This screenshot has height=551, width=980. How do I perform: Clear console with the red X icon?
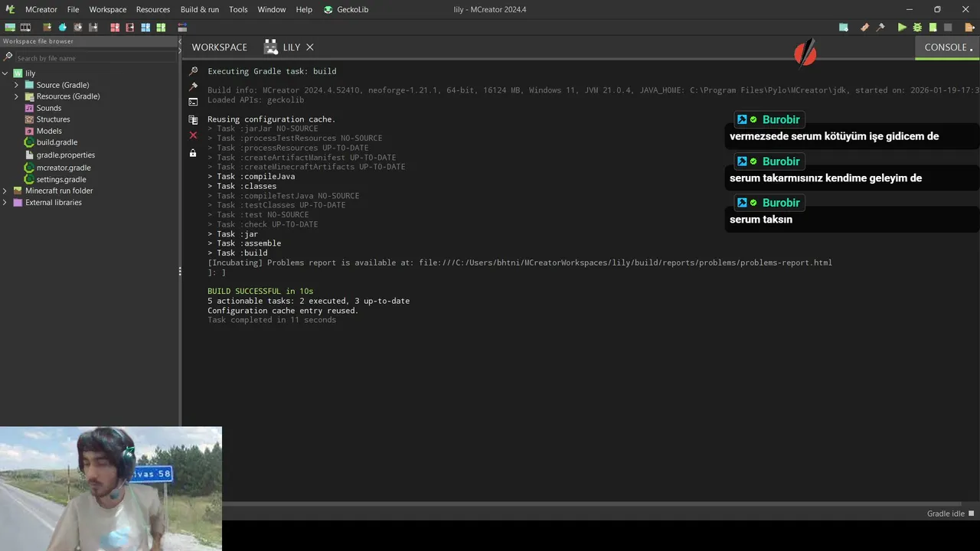click(193, 135)
